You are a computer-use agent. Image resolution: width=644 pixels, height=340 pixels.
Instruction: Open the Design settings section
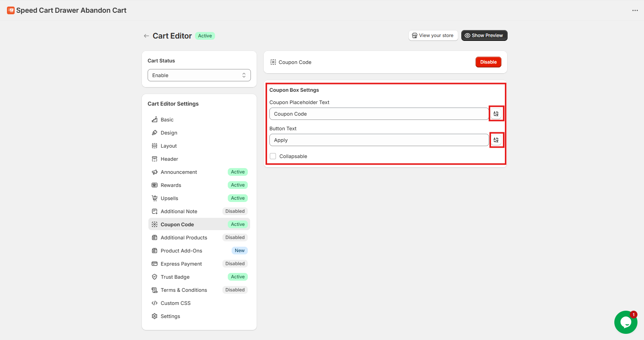[x=169, y=133]
